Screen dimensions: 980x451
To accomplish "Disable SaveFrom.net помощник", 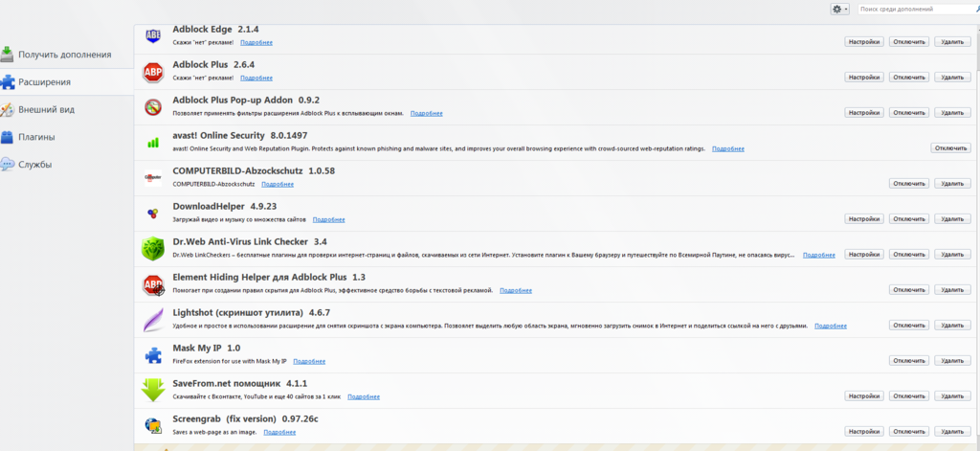I will pyautogui.click(x=909, y=396).
